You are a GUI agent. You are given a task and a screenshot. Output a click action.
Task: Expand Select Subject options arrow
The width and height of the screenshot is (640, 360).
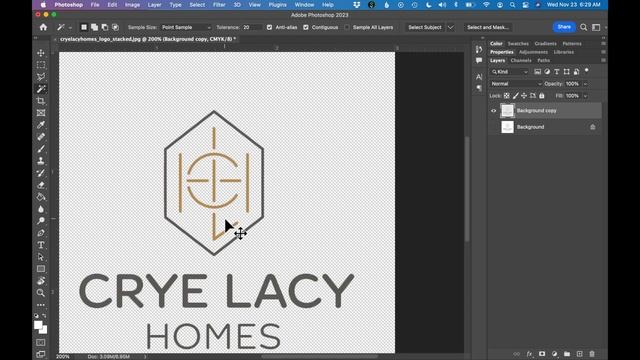[451, 27]
